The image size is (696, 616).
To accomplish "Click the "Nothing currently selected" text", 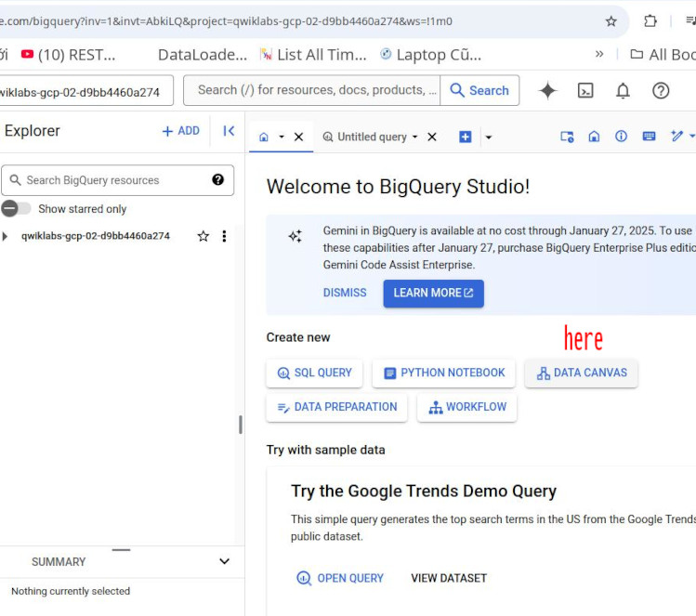I will 71,591.
